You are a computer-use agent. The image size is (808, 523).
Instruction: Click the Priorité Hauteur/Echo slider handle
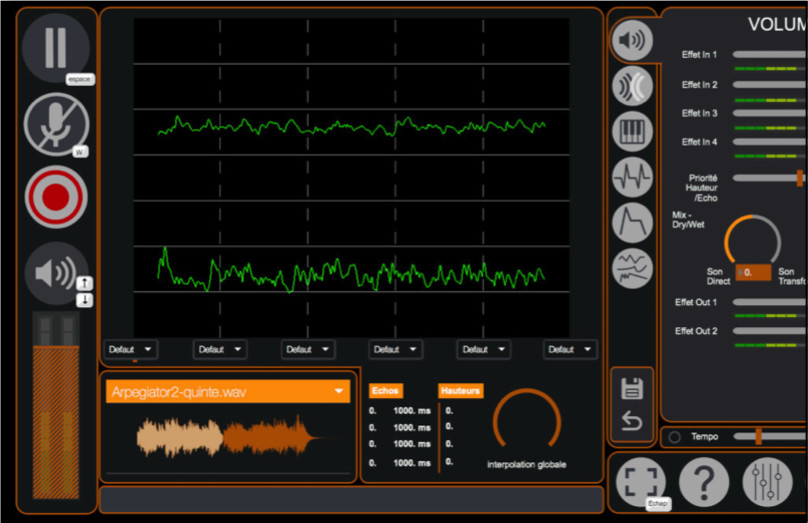[800, 178]
